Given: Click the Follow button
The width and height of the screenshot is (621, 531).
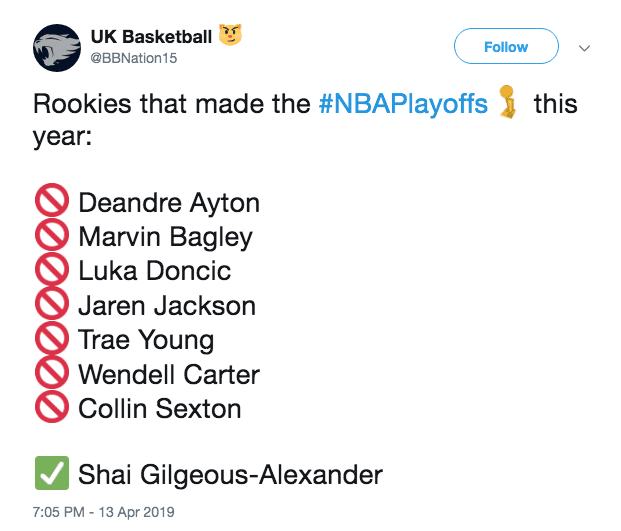Looking at the screenshot, I should (505, 47).
